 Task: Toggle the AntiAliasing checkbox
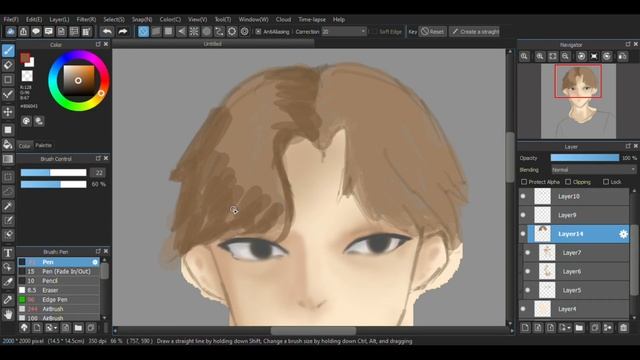(258, 31)
